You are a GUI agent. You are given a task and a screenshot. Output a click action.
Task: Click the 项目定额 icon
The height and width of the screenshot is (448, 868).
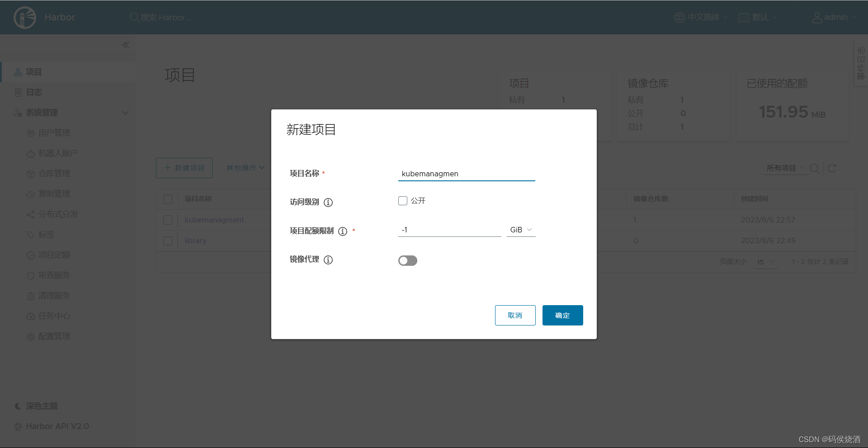tap(30, 255)
